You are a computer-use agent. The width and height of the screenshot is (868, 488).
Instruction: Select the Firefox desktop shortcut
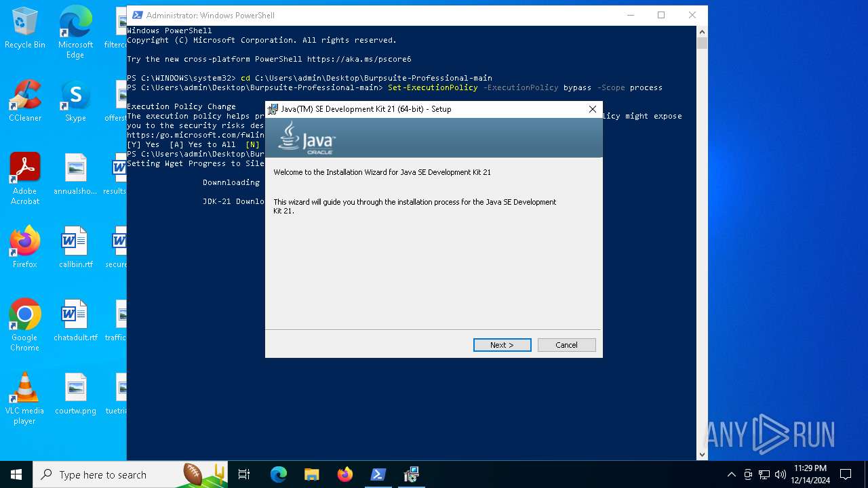point(25,247)
